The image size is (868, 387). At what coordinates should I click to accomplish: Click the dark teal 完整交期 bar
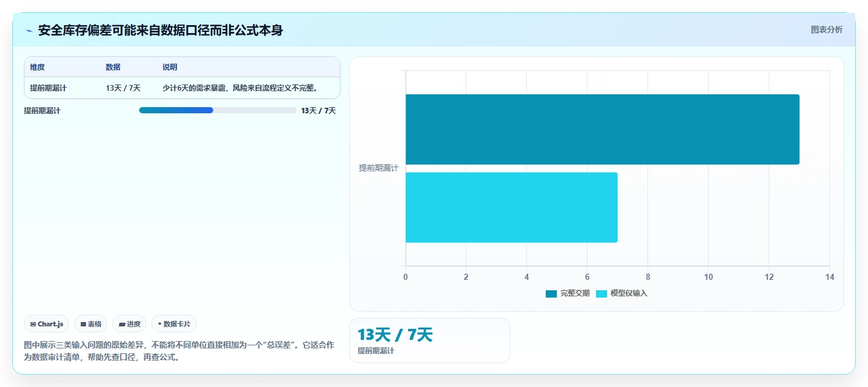(x=602, y=129)
